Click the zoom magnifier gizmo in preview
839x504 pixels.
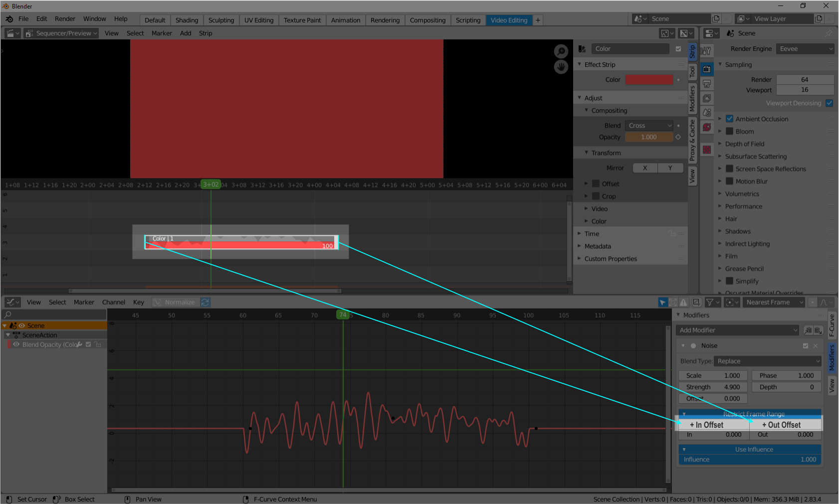(x=561, y=51)
